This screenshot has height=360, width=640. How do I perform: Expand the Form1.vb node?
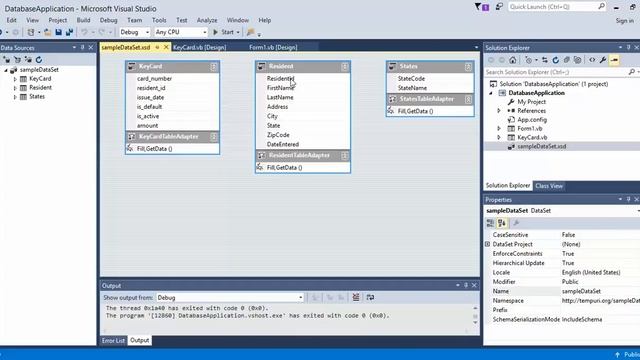[x=499, y=129]
